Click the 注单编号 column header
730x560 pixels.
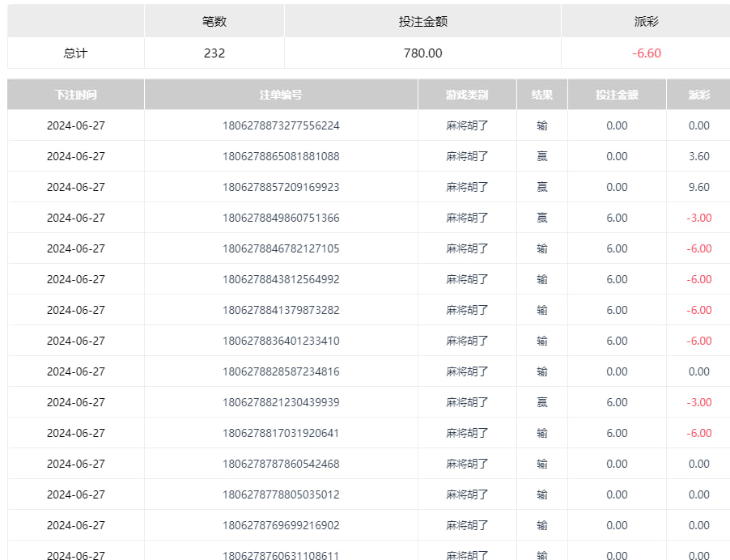281,95
